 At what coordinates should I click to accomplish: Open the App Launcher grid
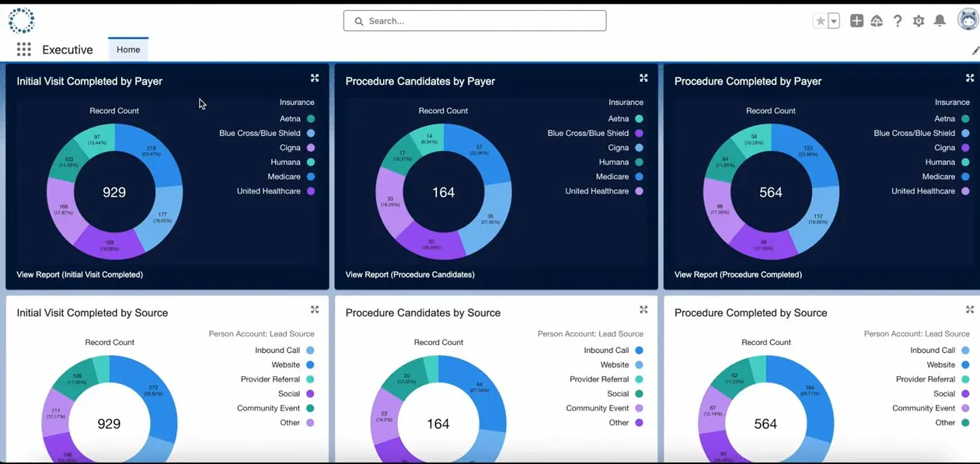pos(23,50)
